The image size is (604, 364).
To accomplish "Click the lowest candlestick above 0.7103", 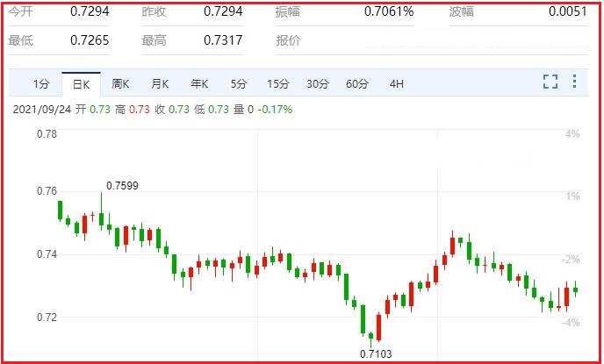I will [371, 338].
